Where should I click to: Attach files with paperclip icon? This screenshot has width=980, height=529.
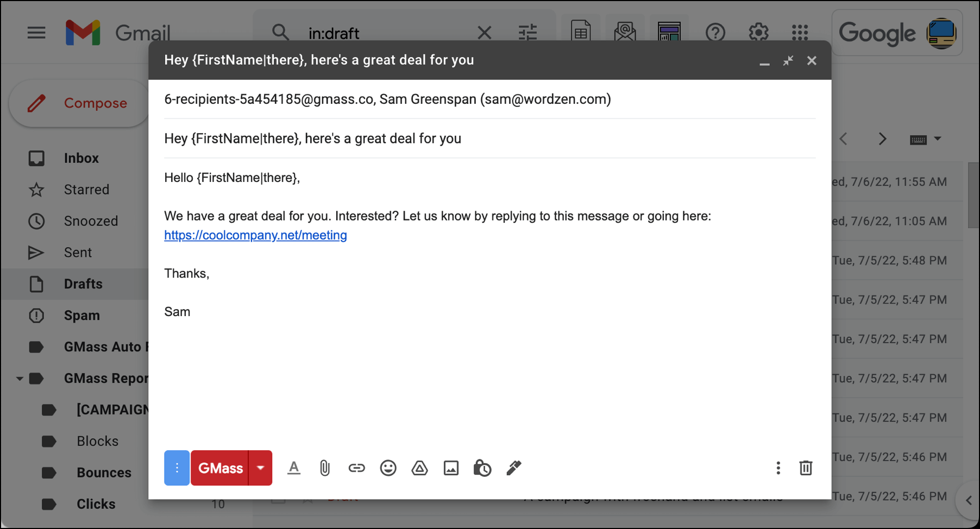tap(325, 468)
